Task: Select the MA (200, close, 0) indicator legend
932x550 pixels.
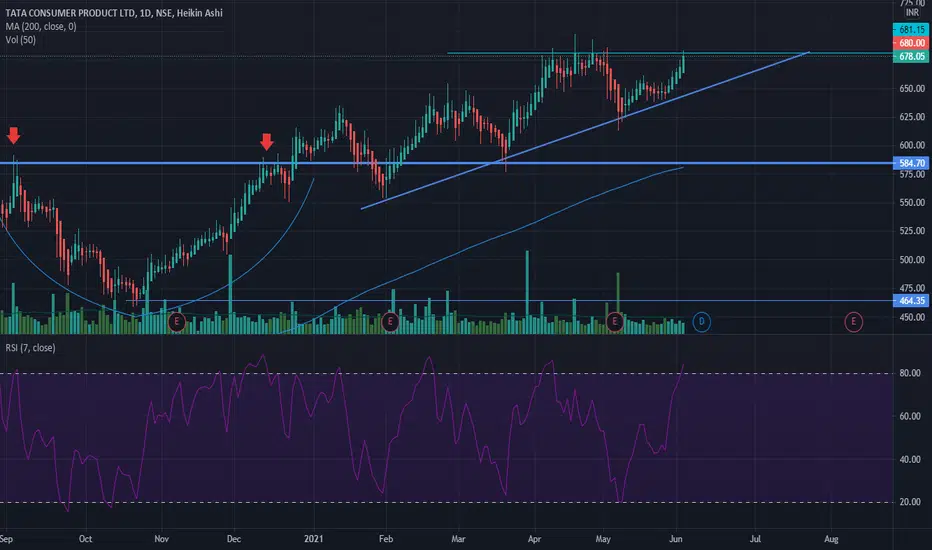Action: (41, 26)
